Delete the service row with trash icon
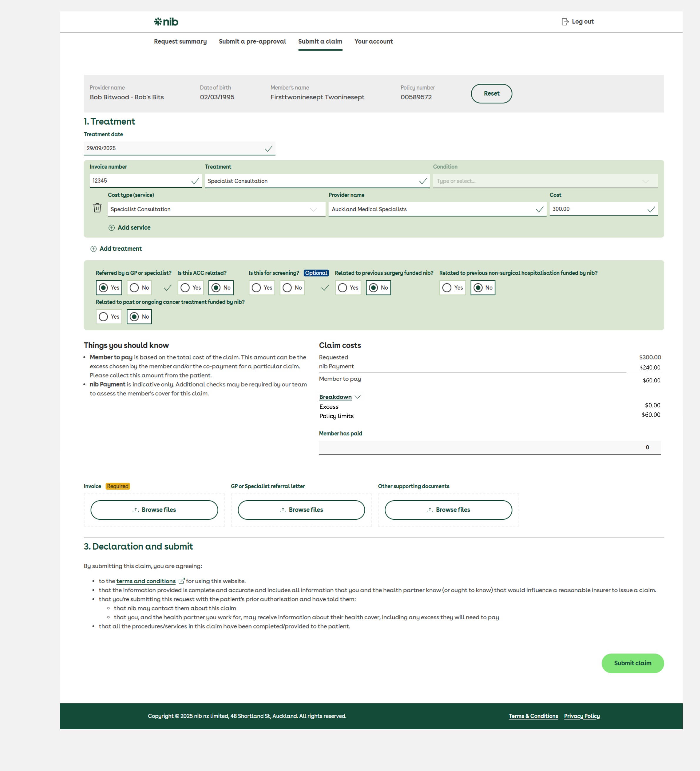This screenshot has width=700, height=771. tap(97, 208)
